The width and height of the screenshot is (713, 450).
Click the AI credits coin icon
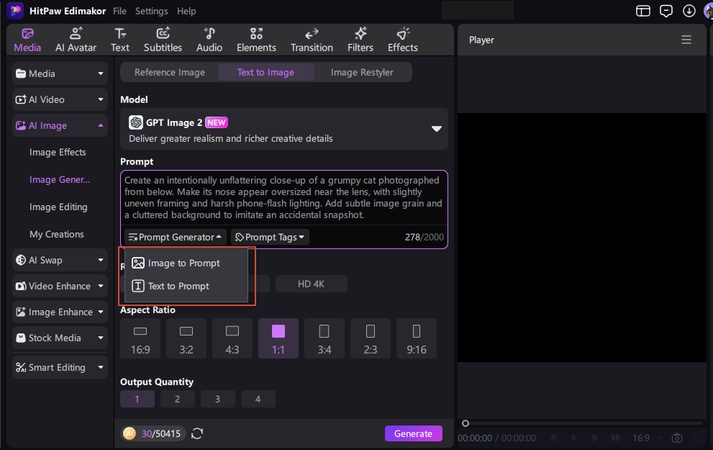[129, 434]
